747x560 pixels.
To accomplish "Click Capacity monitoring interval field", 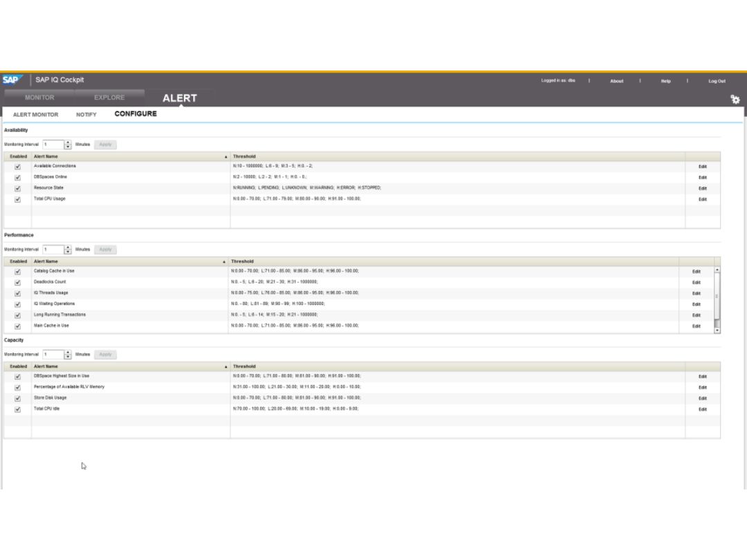I will point(53,354).
